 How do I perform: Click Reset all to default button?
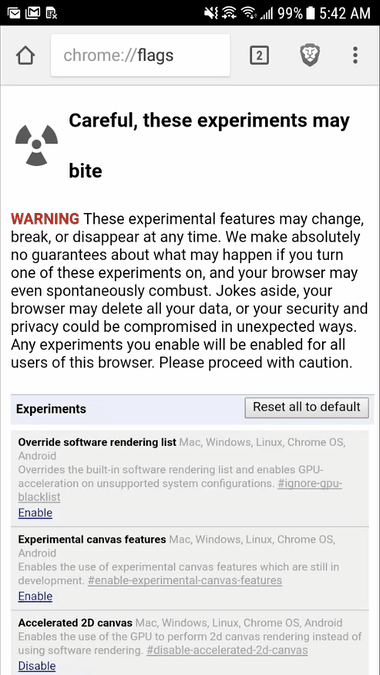pos(307,407)
